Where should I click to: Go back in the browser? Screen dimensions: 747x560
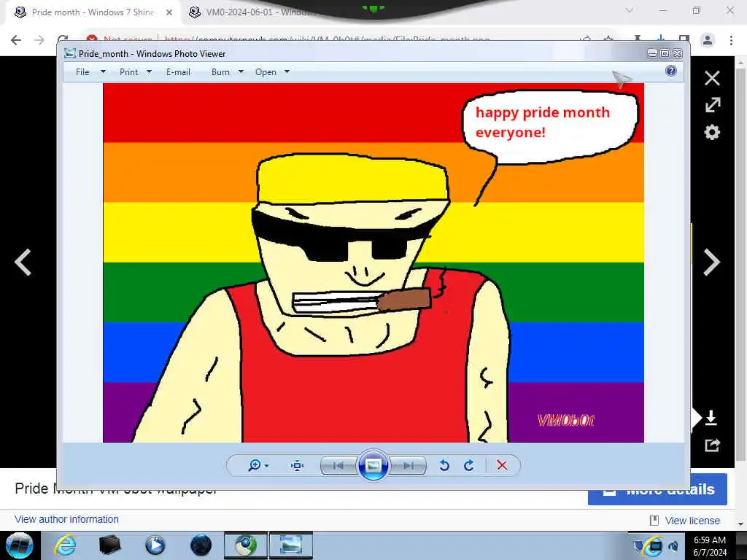point(16,40)
